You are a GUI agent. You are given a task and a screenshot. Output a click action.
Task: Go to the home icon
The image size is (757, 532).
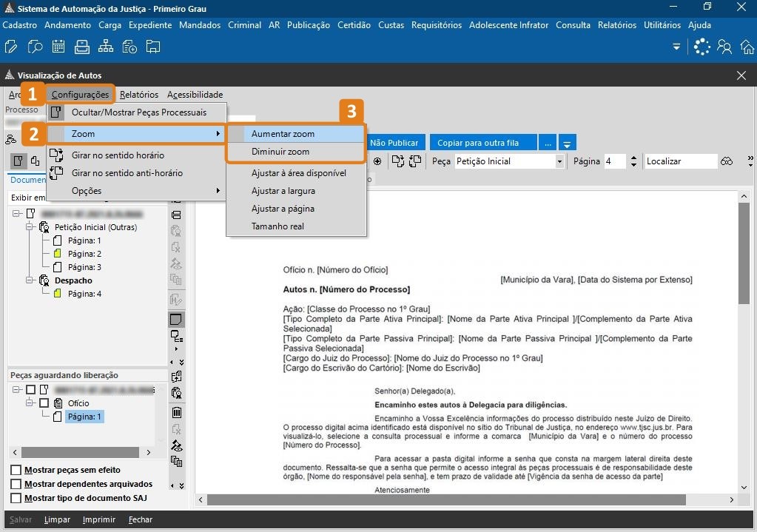coord(747,47)
